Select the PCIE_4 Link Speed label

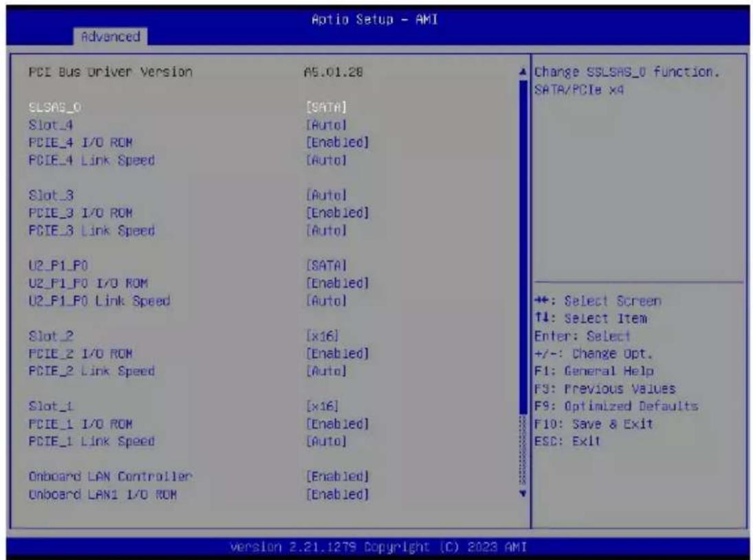coord(91,160)
